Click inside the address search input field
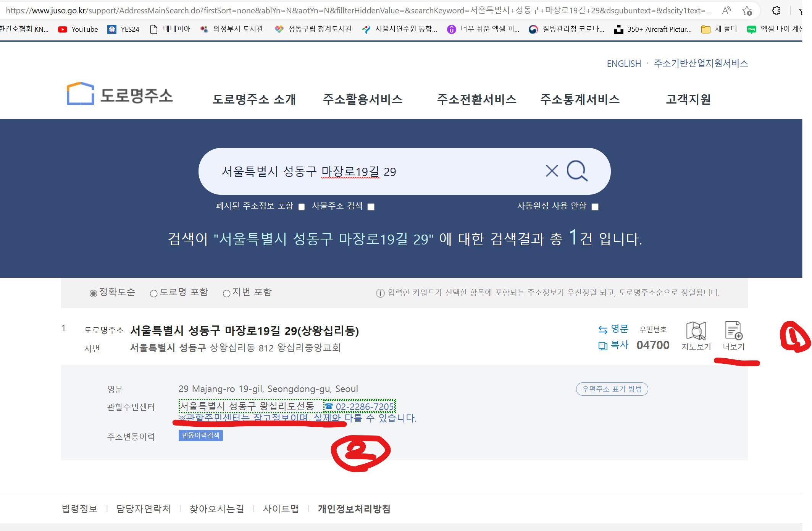This screenshot has width=812, height=531. click(x=382, y=172)
